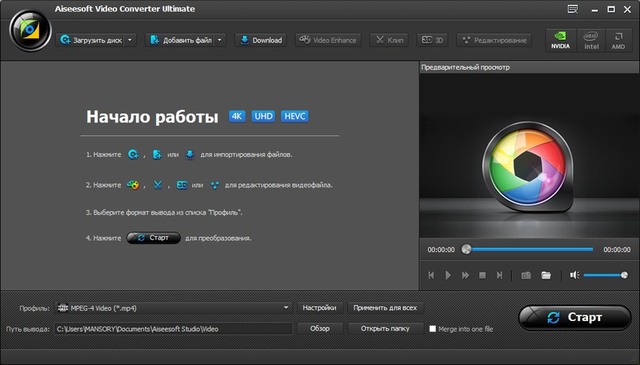Open the Profile (Профиль) format dropdown
This screenshot has height=365, width=640.
coord(173,308)
